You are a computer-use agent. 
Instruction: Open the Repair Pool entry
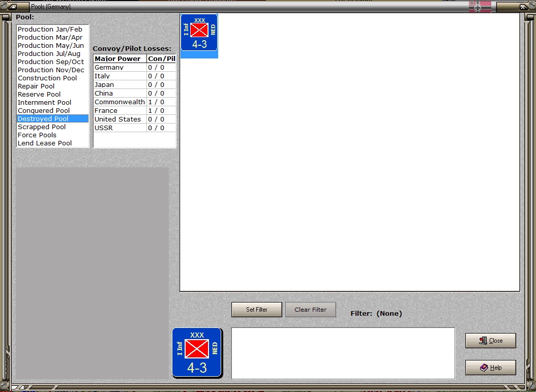[x=53, y=86]
